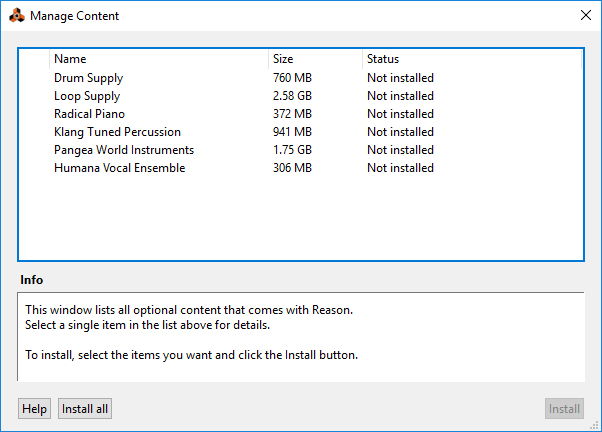Click the resize grip in window corner

pos(595,425)
